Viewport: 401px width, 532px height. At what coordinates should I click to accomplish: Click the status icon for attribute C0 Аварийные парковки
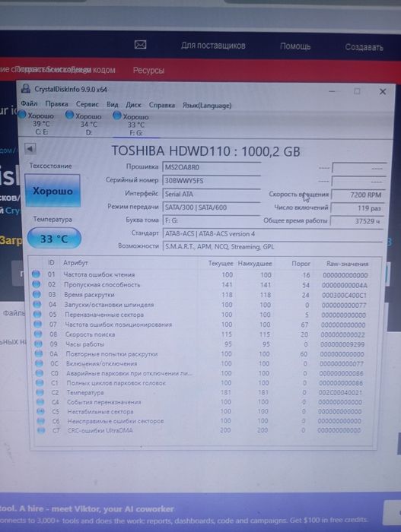click(x=40, y=373)
